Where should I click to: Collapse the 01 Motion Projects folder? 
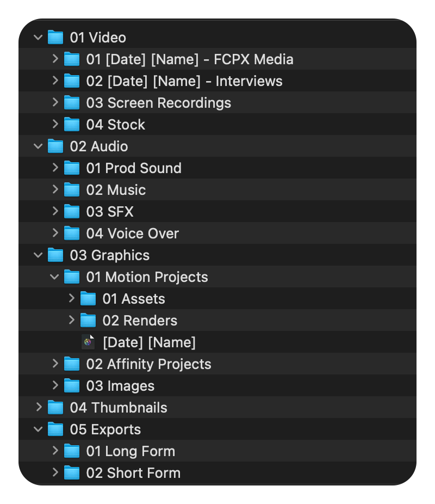[54, 277]
